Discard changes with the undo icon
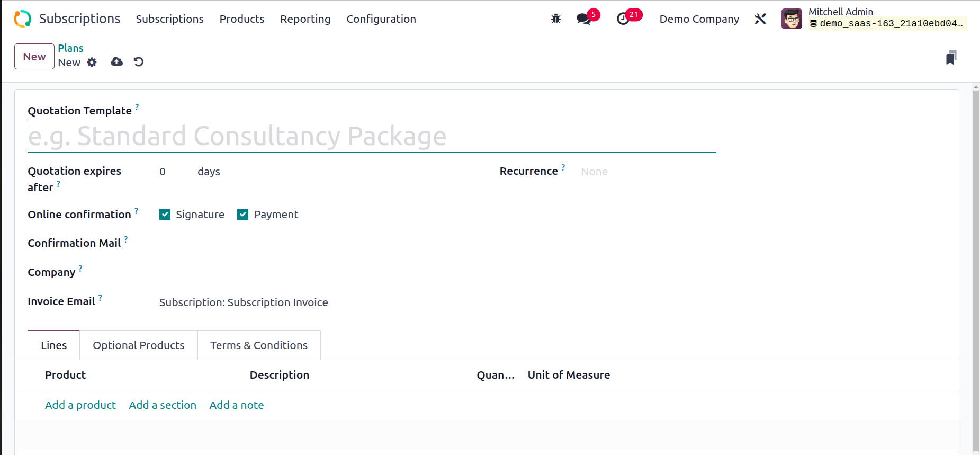The width and height of the screenshot is (980, 455). (139, 62)
